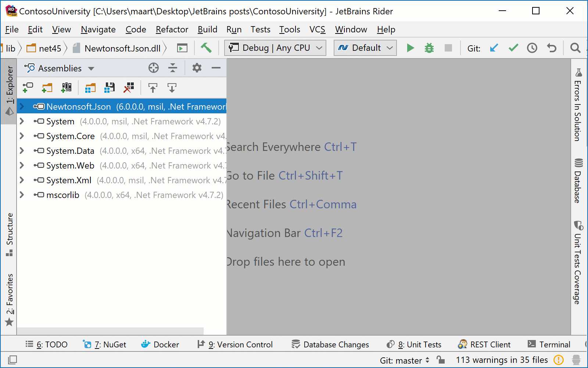
Task: Collapse all items using the collapse icon
Action: [x=173, y=68]
